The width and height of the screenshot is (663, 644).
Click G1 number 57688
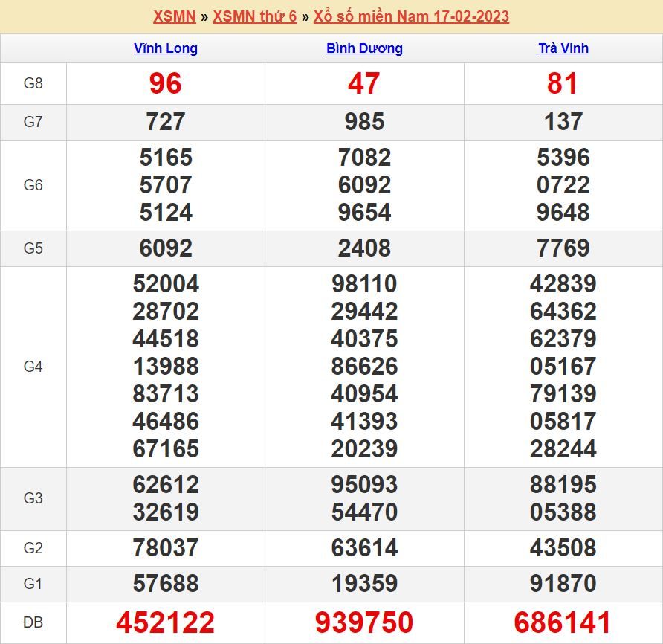(x=166, y=584)
